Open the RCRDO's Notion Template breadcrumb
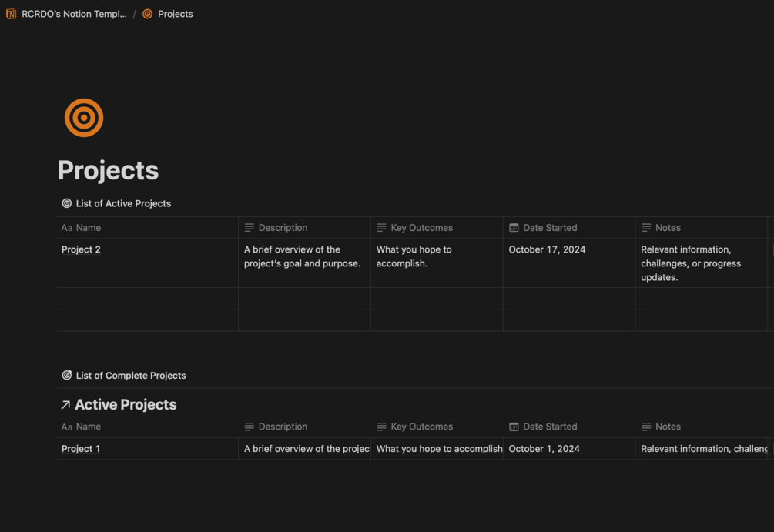This screenshot has height=532, width=774. click(x=74, y=14)
